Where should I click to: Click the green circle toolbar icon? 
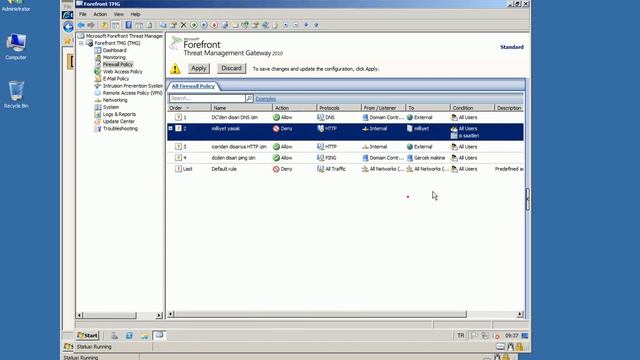(194, 25)
